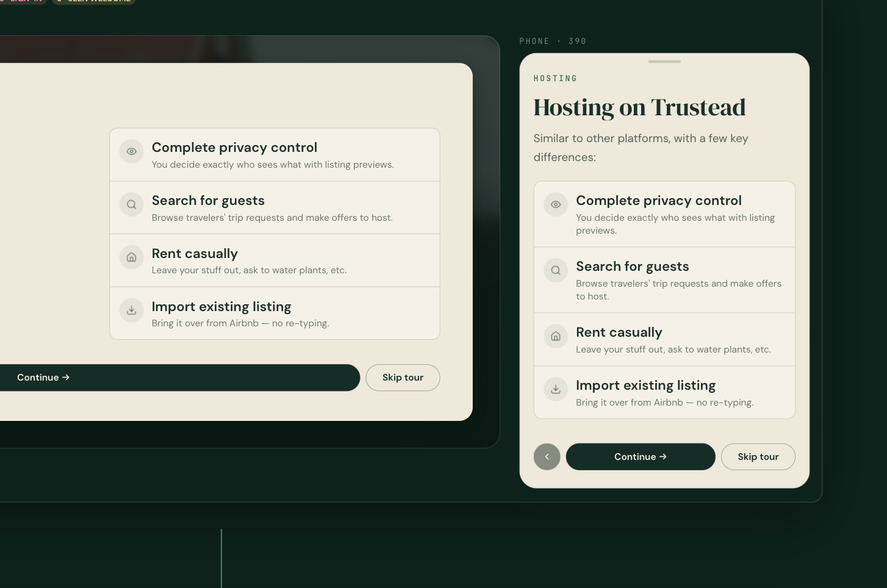Image resolution: width=887 pixels, height=588 pixels.
Task: Go back using the chevron button in the phone panel
Action: (x=547, y=457)
